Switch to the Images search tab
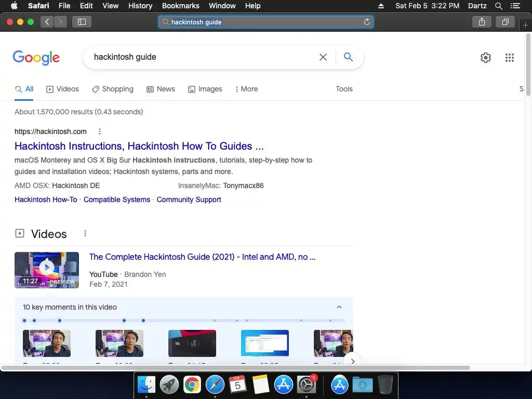 point(205,89)
